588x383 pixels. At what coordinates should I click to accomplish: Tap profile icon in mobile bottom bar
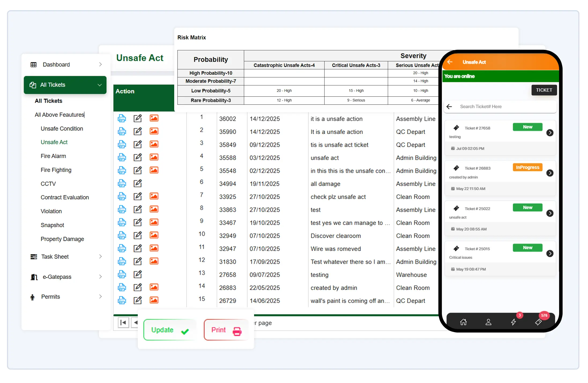(488, 322)
